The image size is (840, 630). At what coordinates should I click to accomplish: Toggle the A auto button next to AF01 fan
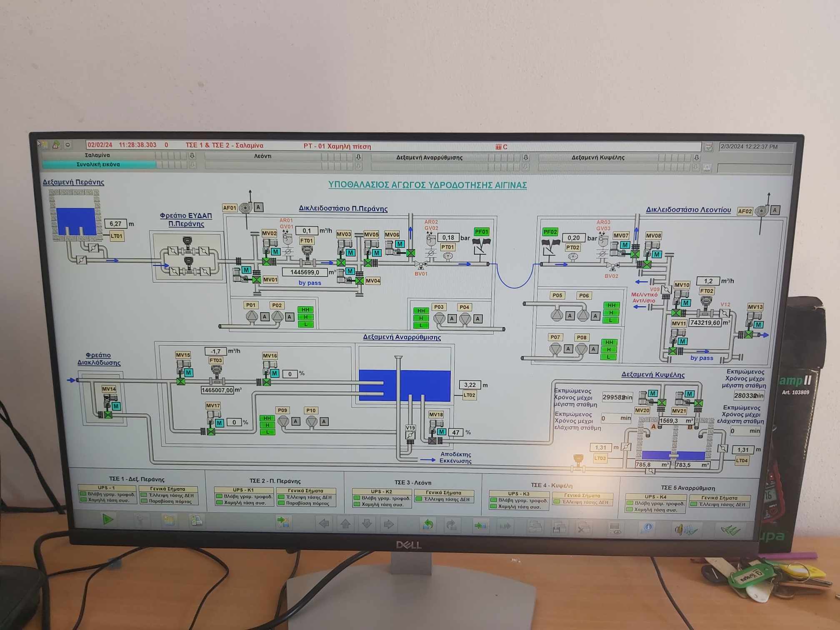click(x=258, y=207)
